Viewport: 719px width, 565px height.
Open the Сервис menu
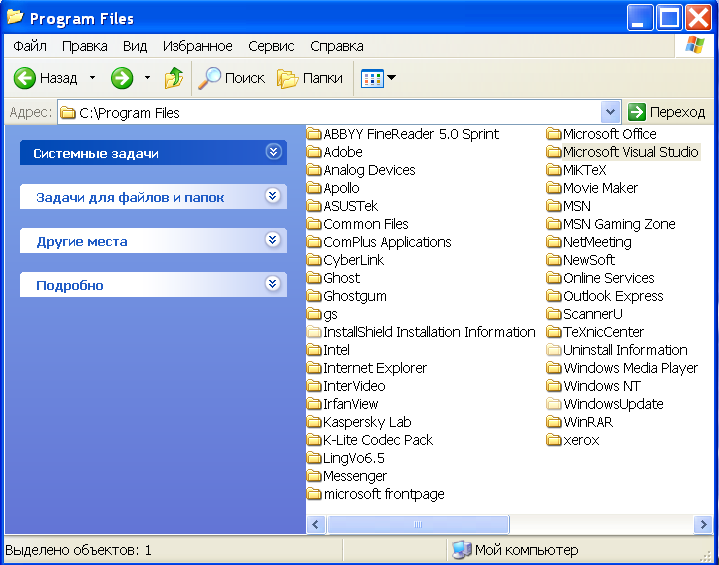click(271, 46)
